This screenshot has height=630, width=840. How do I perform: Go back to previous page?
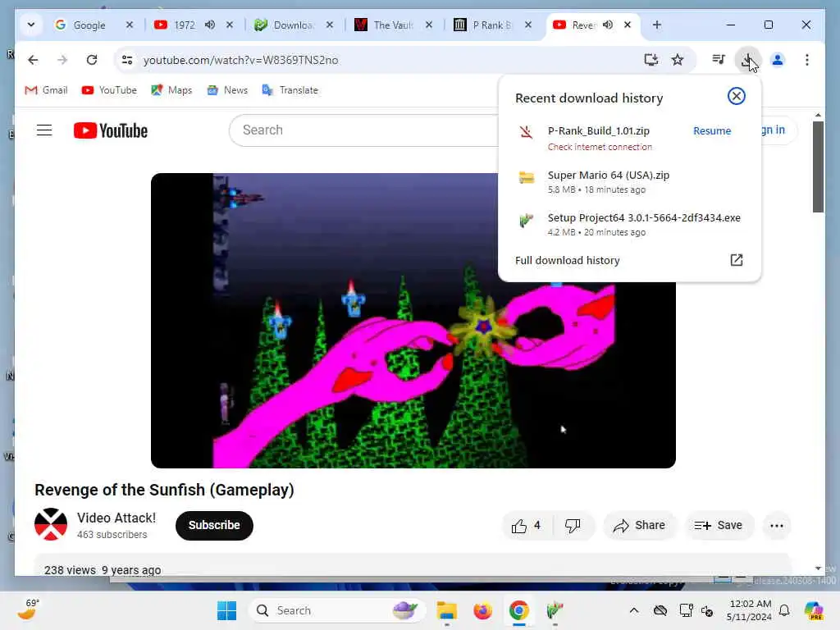tap(33, 60)
